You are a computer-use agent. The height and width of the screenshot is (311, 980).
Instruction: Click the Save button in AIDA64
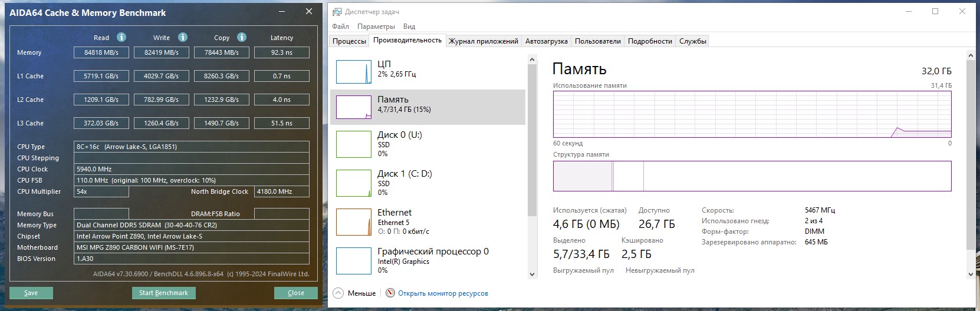click(x=31, y=293)
